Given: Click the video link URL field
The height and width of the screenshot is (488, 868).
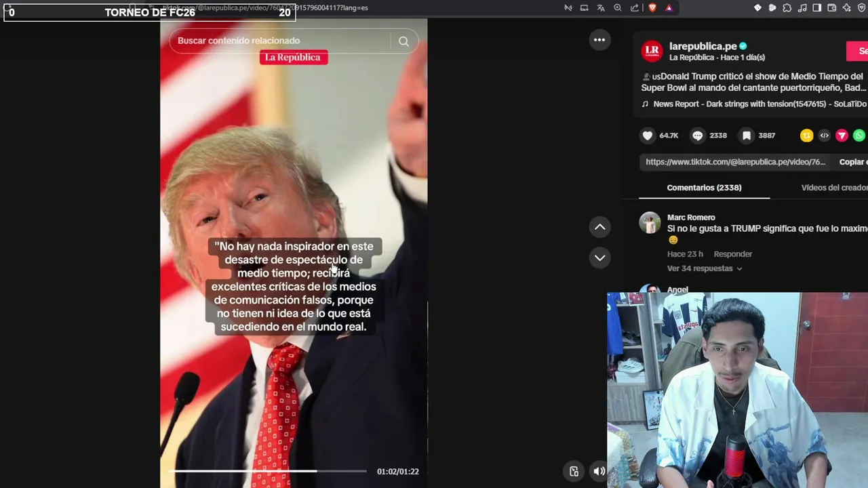Looking at the screenshot, I should tap(735, 162).
